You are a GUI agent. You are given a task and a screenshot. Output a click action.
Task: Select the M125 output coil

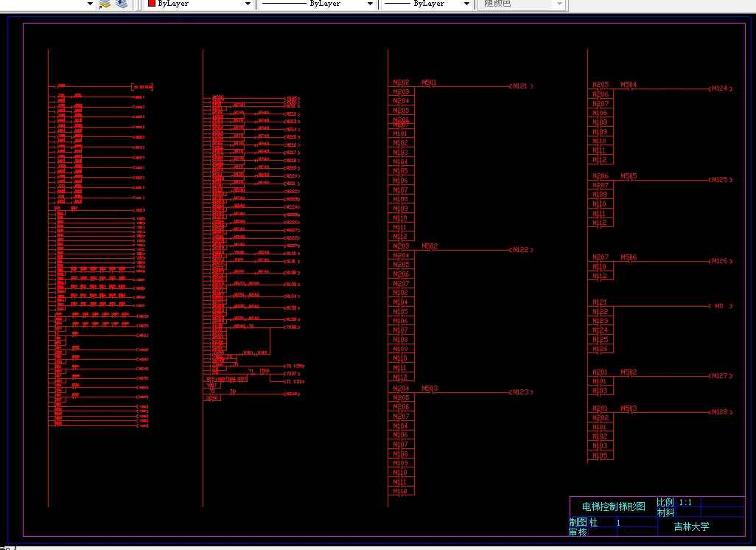click(x=721, y=179)
